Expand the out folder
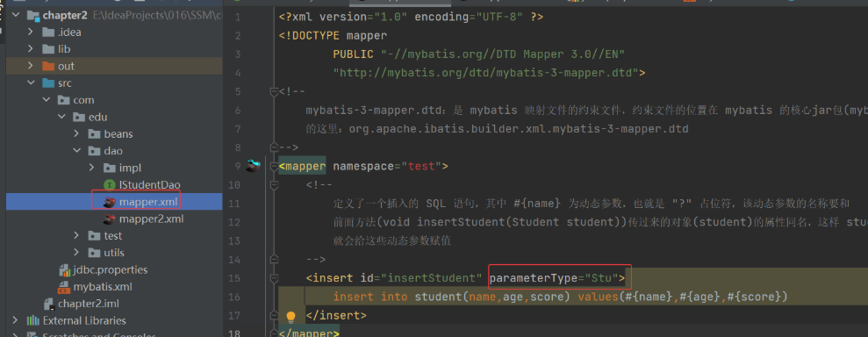The image size is (868, 337). (x=31, y=67)
